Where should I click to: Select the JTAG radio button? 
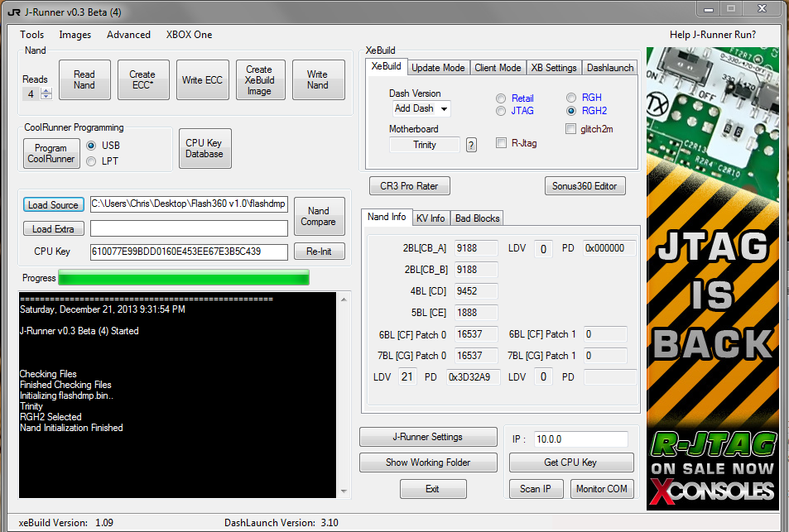click(x=501, y=111)
